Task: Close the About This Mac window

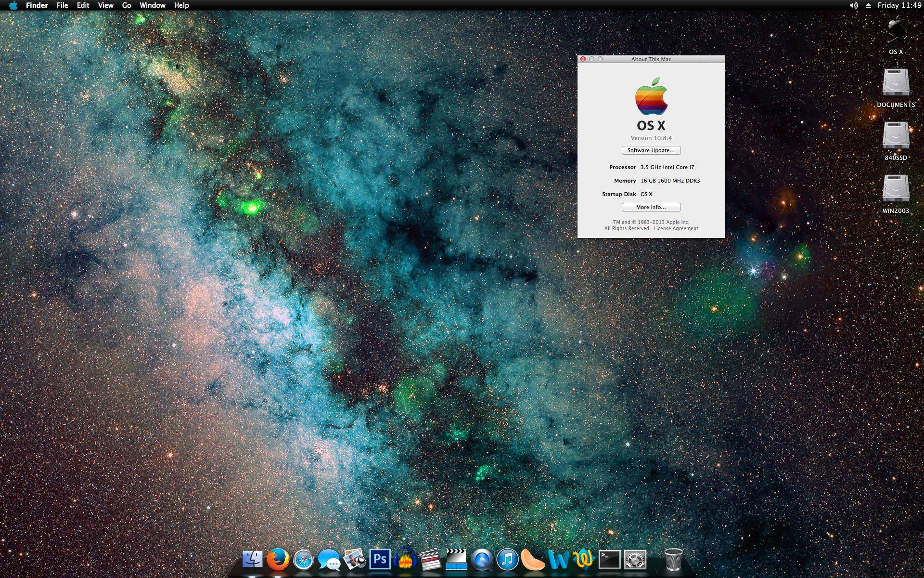Action: coord(583,59)
